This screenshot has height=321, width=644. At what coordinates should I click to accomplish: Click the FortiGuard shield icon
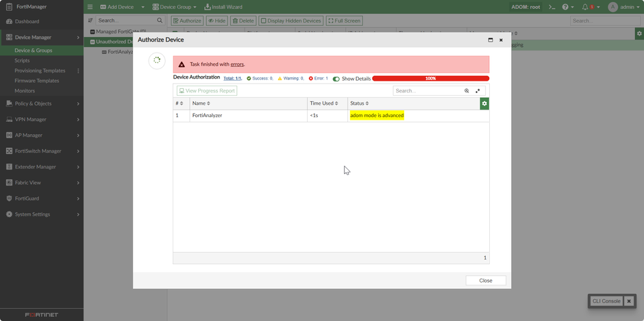pos(9,198)
